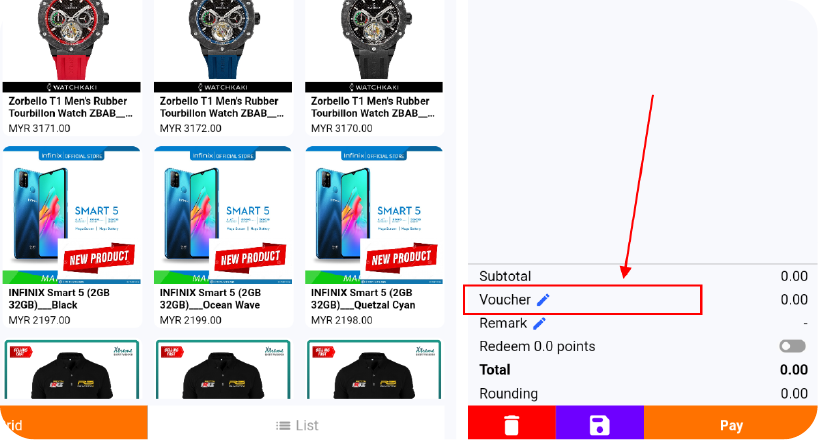Open middle black polo shirt product

(223, 370)
